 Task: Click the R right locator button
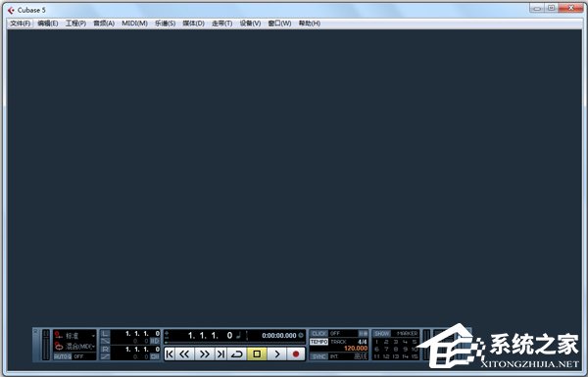point(106,349)
